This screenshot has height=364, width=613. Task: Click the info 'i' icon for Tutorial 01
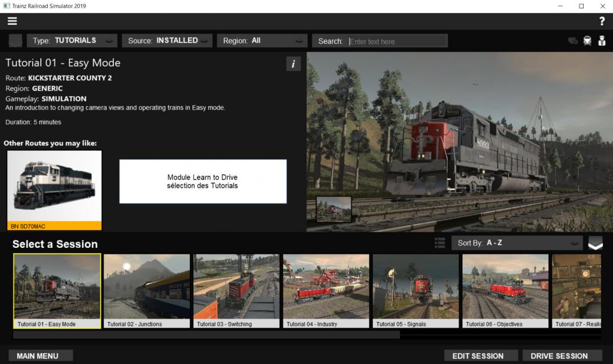coord(293,63)
